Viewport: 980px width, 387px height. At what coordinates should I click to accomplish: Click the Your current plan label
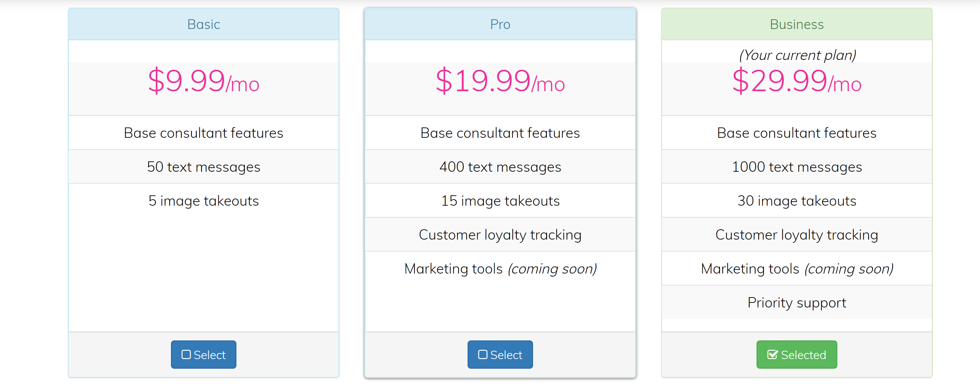tap(797, 55)
